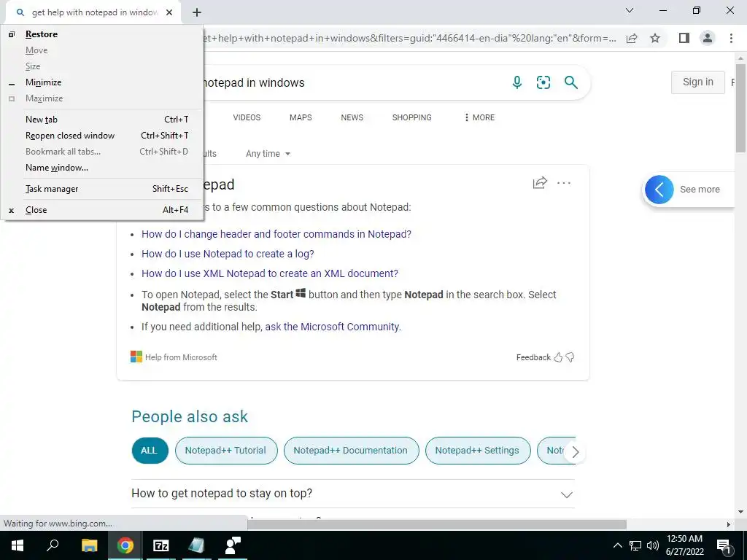Viewport: 747px width, 560px height.
Task: Click the network icon in system tray
Action: pos(635,545)
